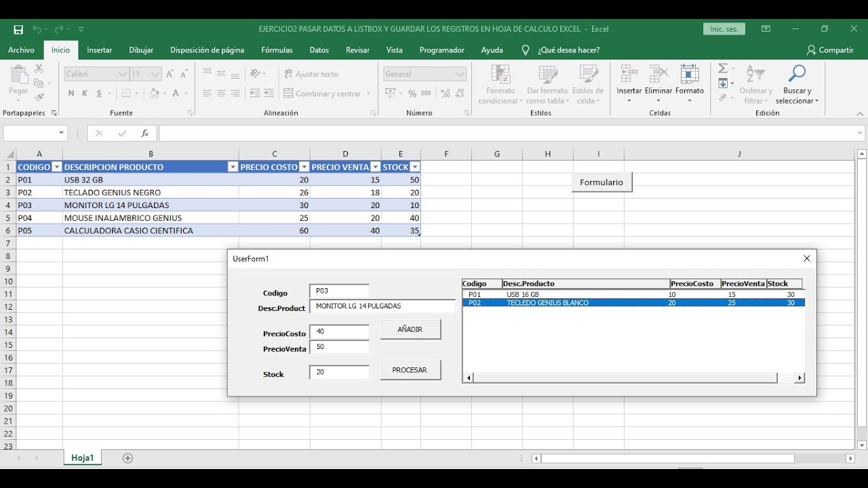Click the select-all corner of the worksheet
The width and height of the screenshot is (868, 488).
(9, 154)
